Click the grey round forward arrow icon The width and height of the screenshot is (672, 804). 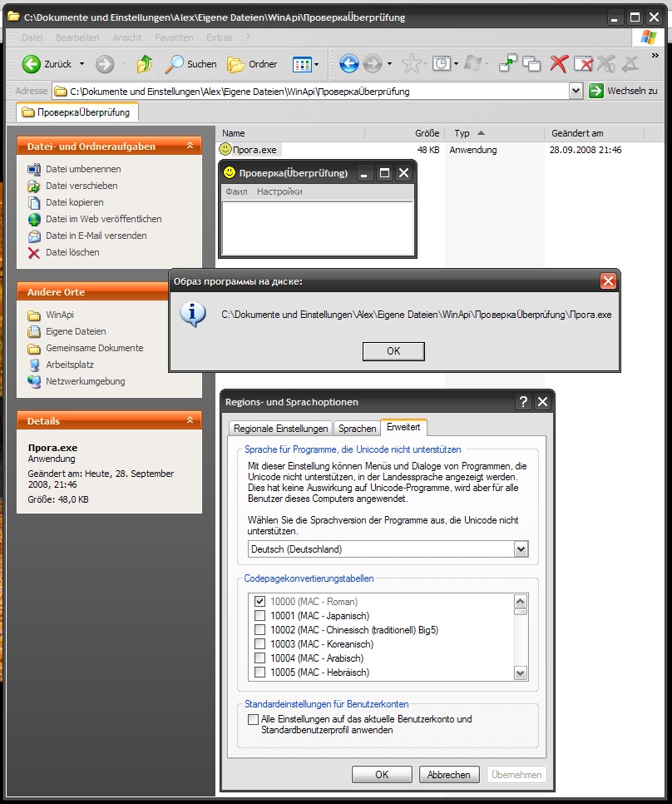pyautogui.click(x=373, y=63)
